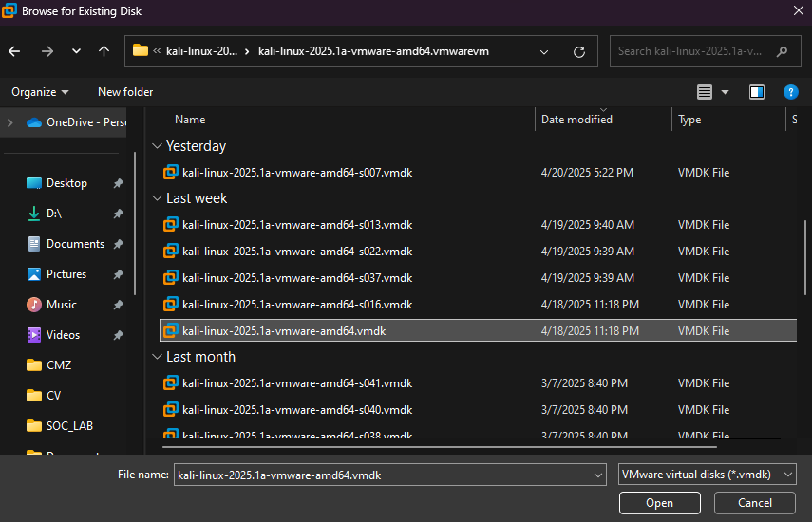Viewport: 812px width, 522px height.
Task: Open the SOC_LAB folder in sidebar
Action: (x=69, y=426)
